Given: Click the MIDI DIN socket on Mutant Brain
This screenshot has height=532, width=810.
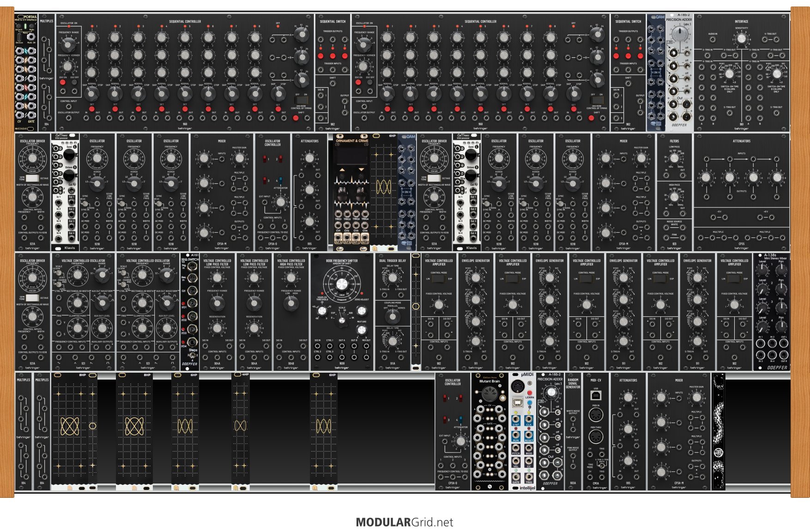Looking at the screenshot, I should click(489, 393).
